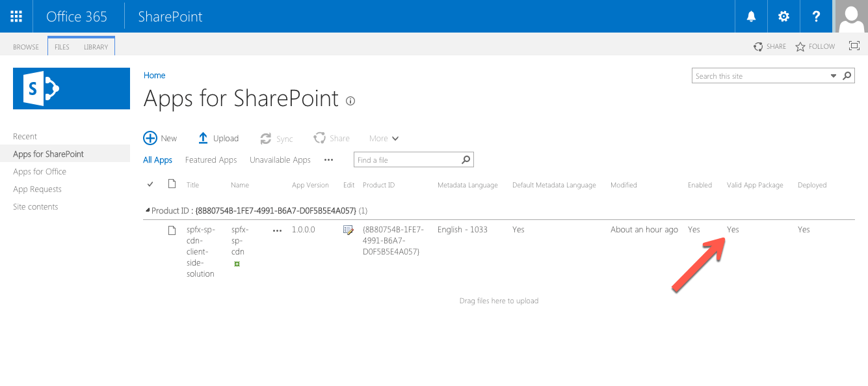Sort by the Enabled column header
This screenshot has width=868, height=386.
(700, 185)
